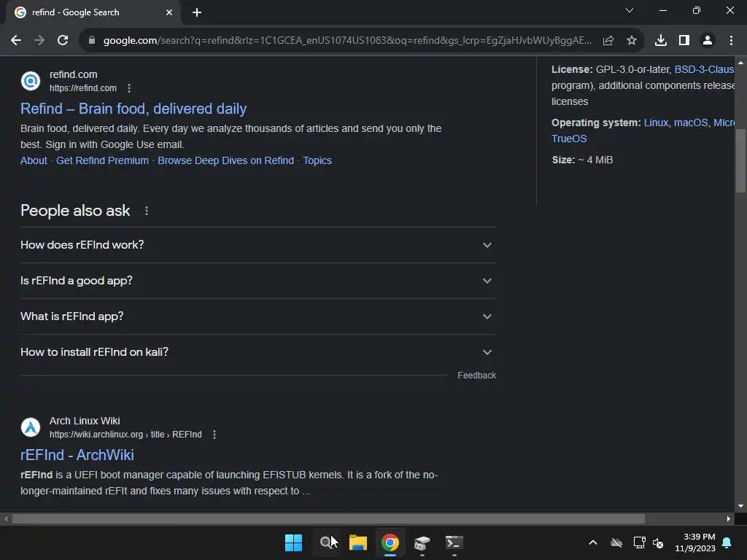Open File Explorer from taskbar
Viewport: 747px width, 560px height.
pos(357,542)
